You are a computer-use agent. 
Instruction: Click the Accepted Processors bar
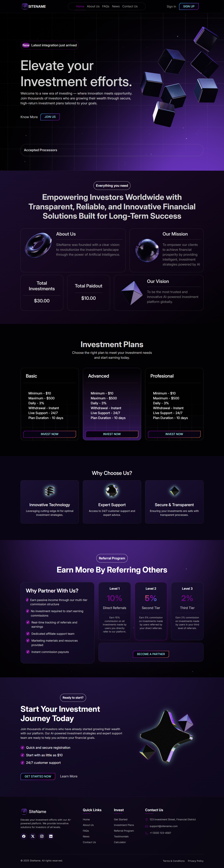click(x=112, y=150)
